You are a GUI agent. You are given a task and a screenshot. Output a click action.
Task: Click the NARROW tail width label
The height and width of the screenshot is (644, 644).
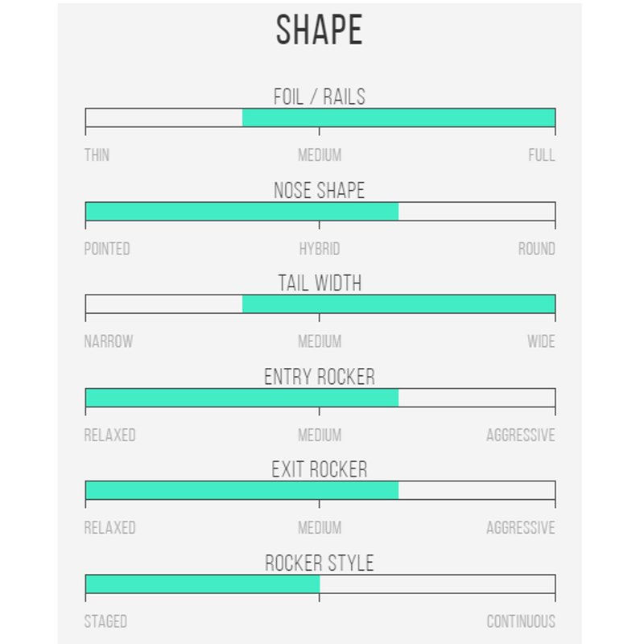point(109,341)
